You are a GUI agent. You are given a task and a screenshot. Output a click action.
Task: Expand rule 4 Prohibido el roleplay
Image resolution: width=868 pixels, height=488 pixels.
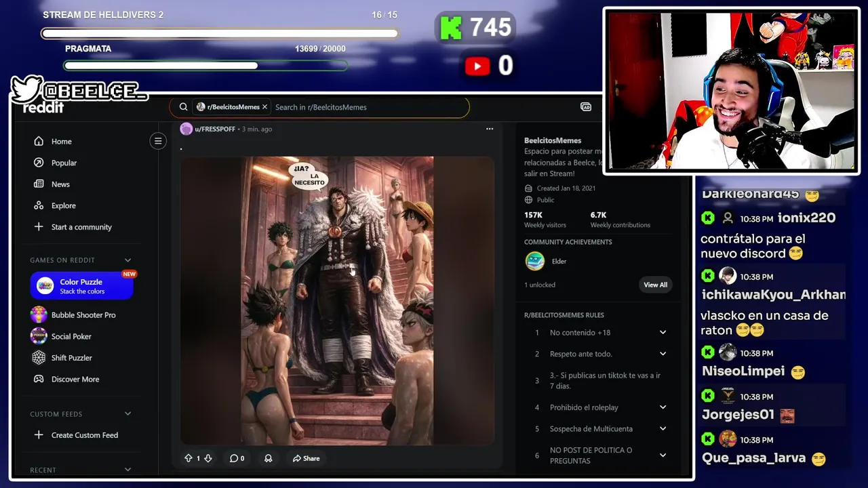[663, 407]
